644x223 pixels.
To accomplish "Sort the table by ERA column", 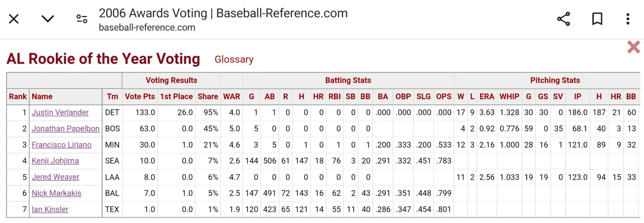I will [x=487, y=96].
